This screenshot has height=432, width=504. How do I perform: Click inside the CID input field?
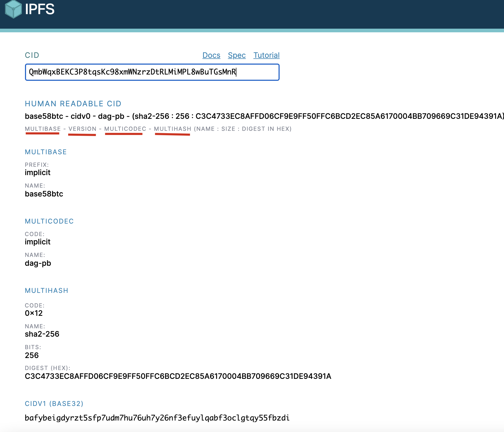[x=152, y=72]
